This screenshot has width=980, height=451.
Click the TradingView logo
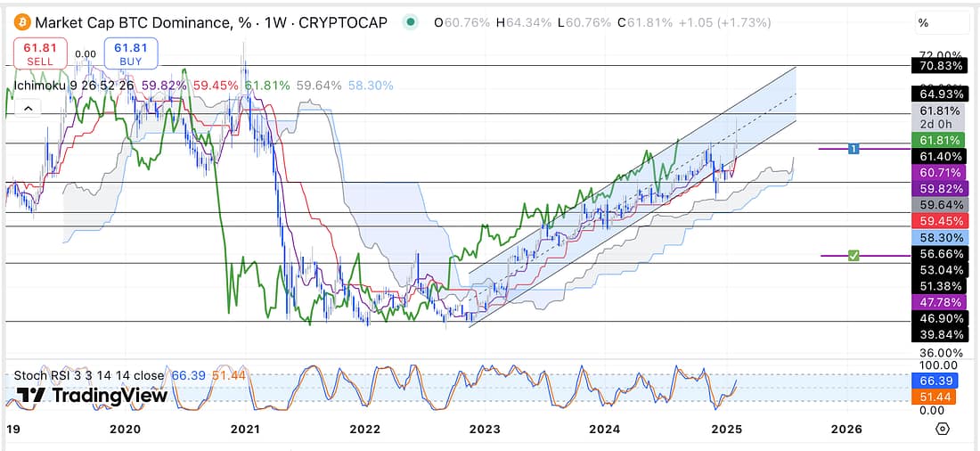point(92,396)
